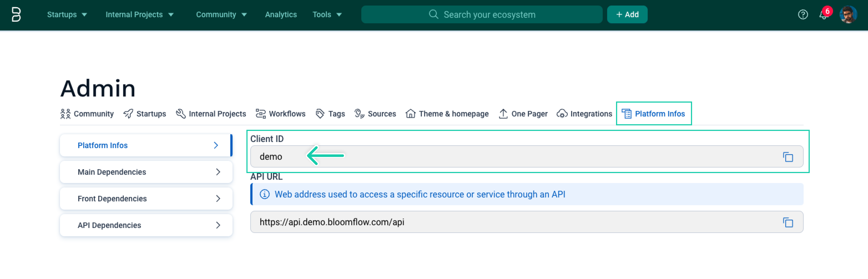The image size is (868, 279).
Task: Switch to the Workflows admin tab
Action: [280, 114]
